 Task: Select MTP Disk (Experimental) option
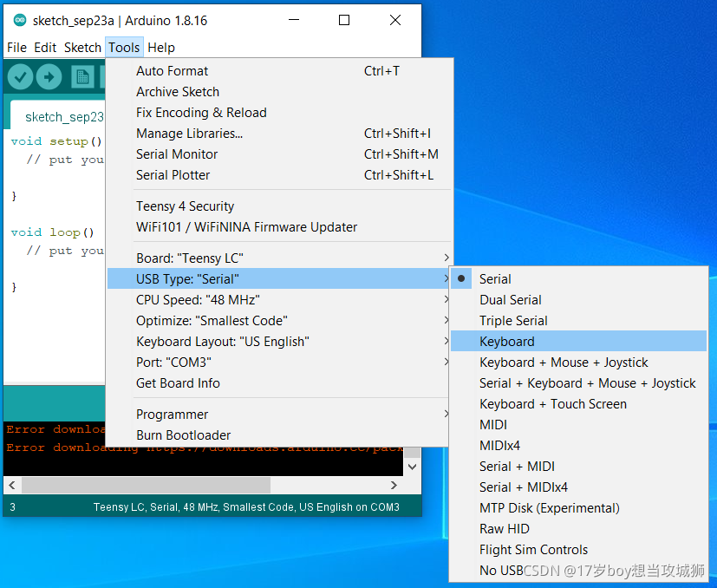coord(578,508)
